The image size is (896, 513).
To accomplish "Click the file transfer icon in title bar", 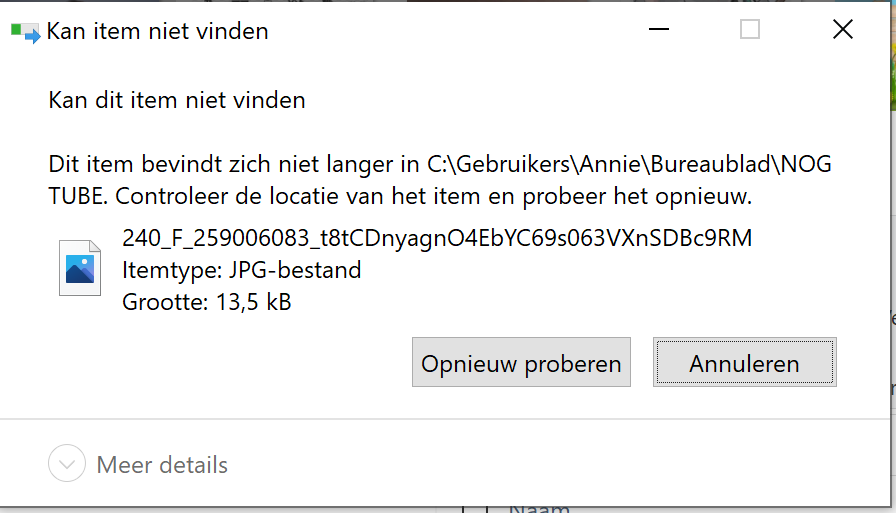I will 26,33.
